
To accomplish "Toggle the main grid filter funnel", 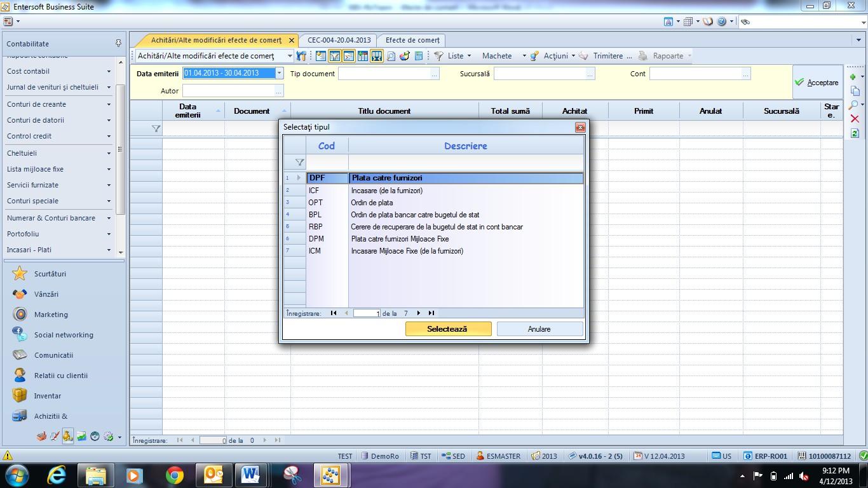I will click(x=156, y=128).
